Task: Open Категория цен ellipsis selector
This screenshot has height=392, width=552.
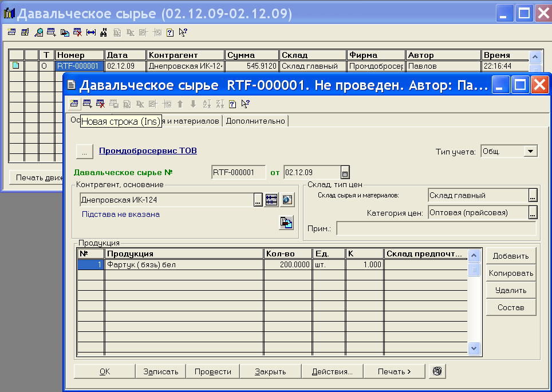Action: [533, 213]
